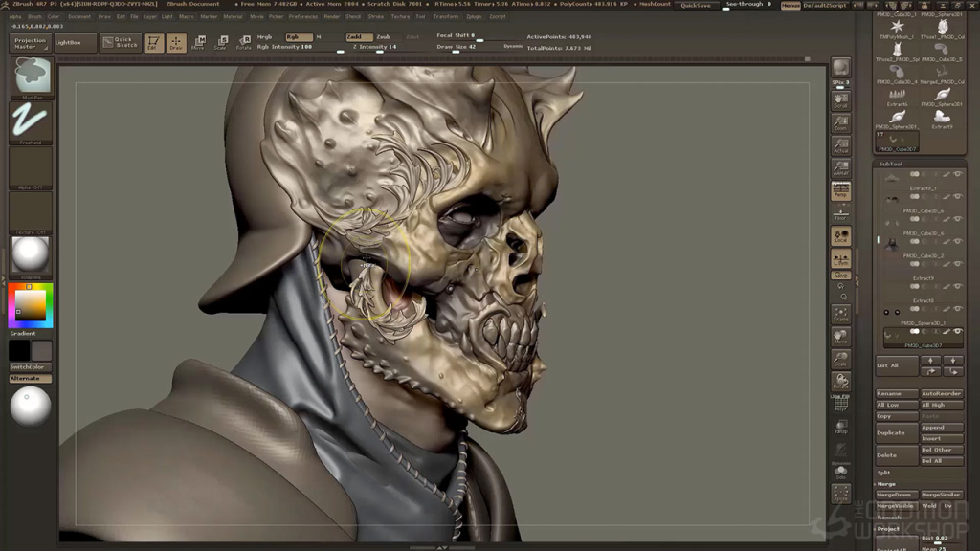Click the Xpose icon
Screen dimensions: 980x551
(x=840, y=494)
